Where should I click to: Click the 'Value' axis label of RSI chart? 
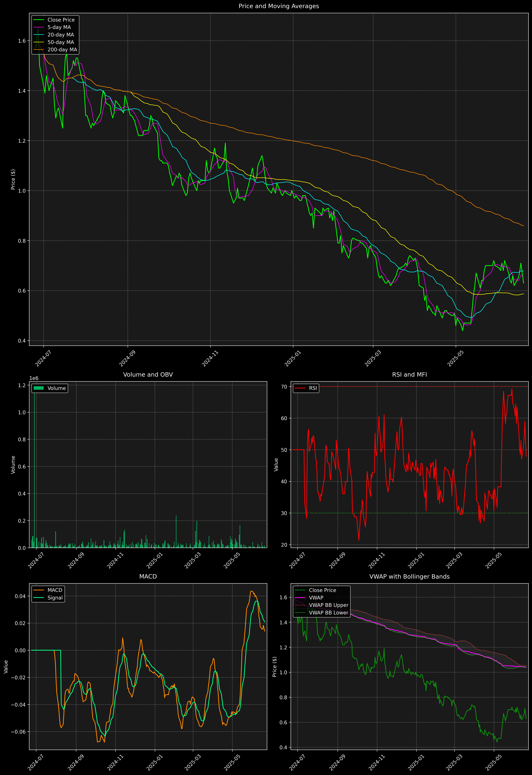tap(276, 464)
